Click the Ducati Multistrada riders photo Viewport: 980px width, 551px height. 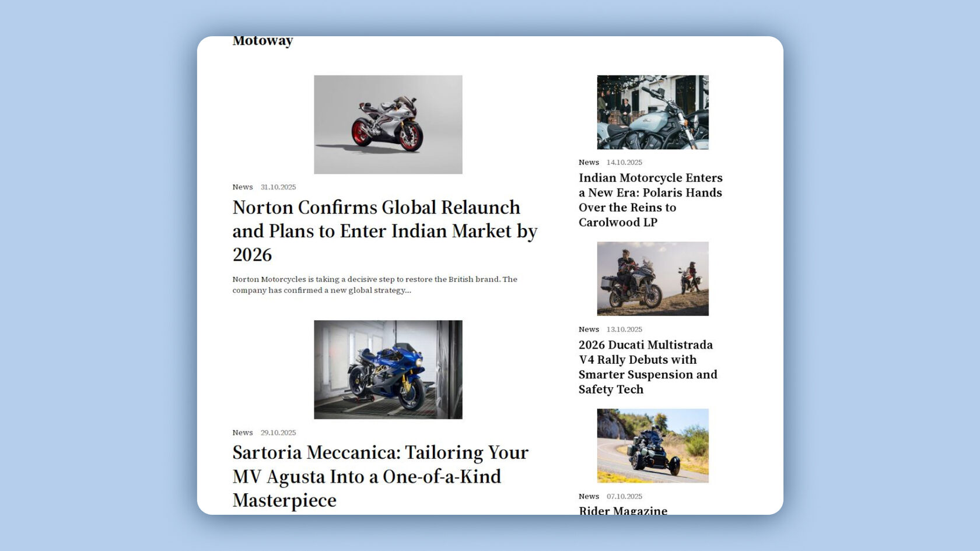tap(653, 279)
